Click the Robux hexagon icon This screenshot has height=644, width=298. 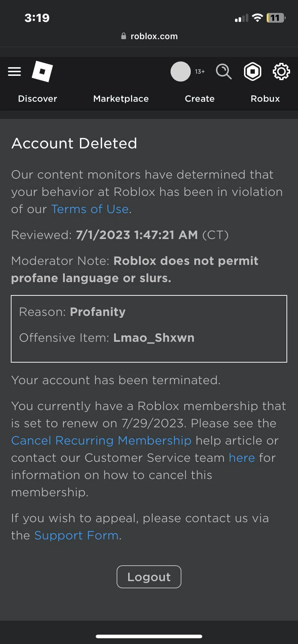pos(252,72)
